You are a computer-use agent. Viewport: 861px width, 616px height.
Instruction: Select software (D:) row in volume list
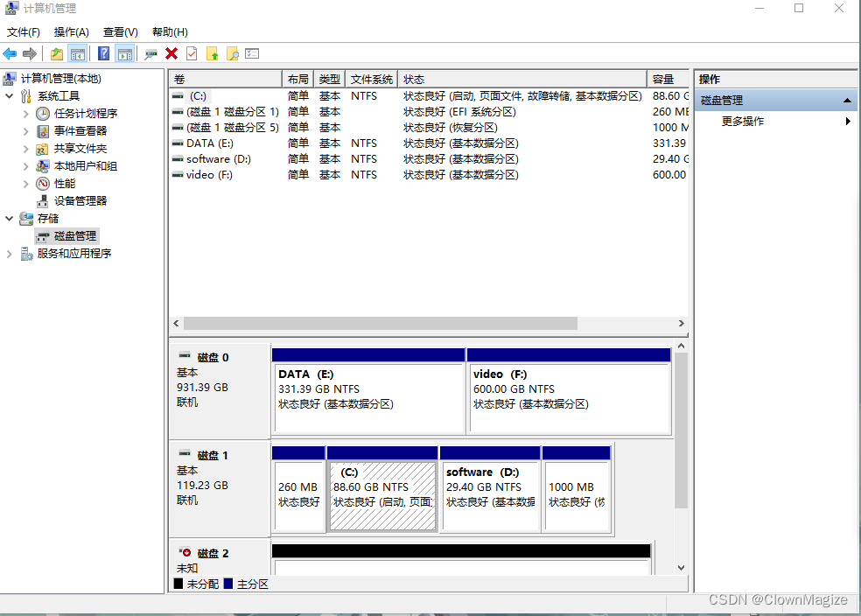pos(429,159)
